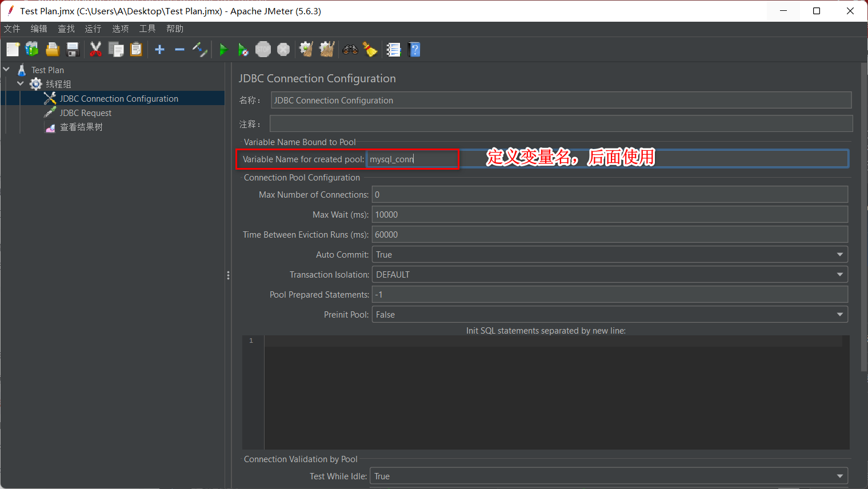
Task: Click the 名称 name input field
Action: (x=561, y=100)
